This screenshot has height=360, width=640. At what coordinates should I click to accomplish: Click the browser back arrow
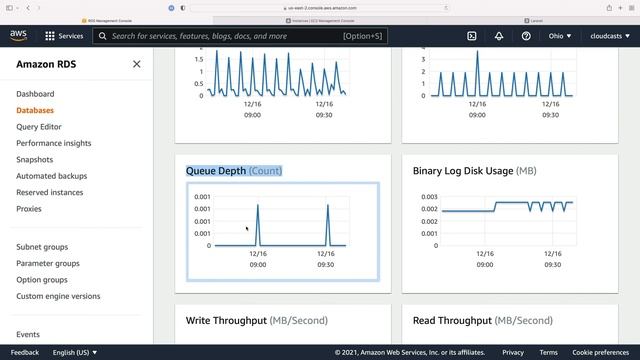[28, 8]
